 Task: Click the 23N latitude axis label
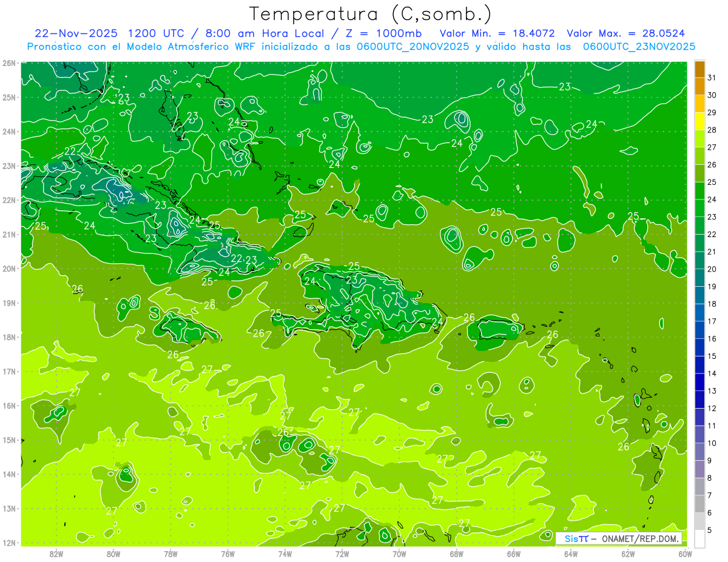pos(8,166)
